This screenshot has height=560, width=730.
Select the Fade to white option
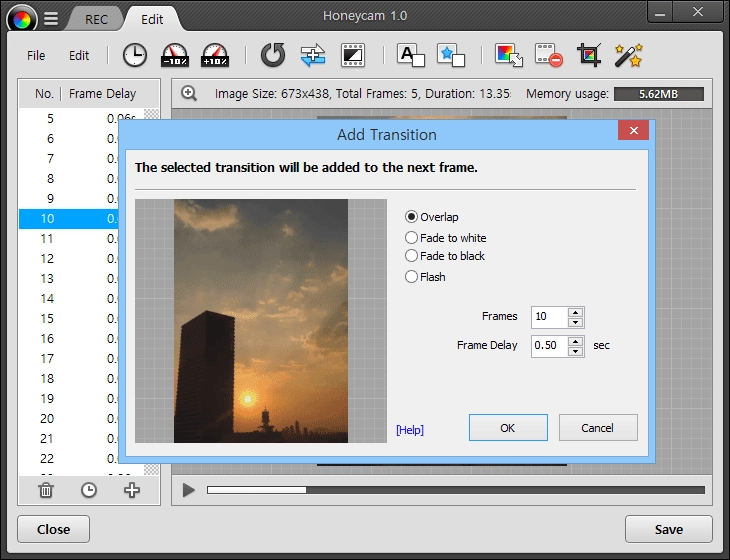pyautogui.click(x=446, y=238)
